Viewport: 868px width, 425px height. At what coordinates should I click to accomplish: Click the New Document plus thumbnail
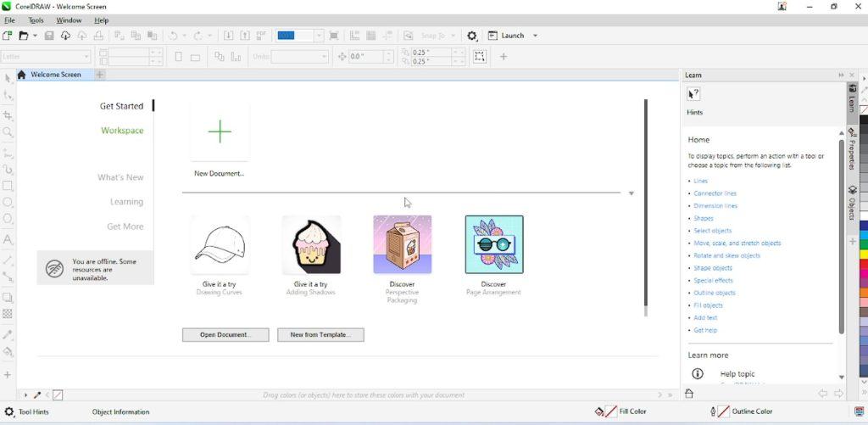pos(220,131)
